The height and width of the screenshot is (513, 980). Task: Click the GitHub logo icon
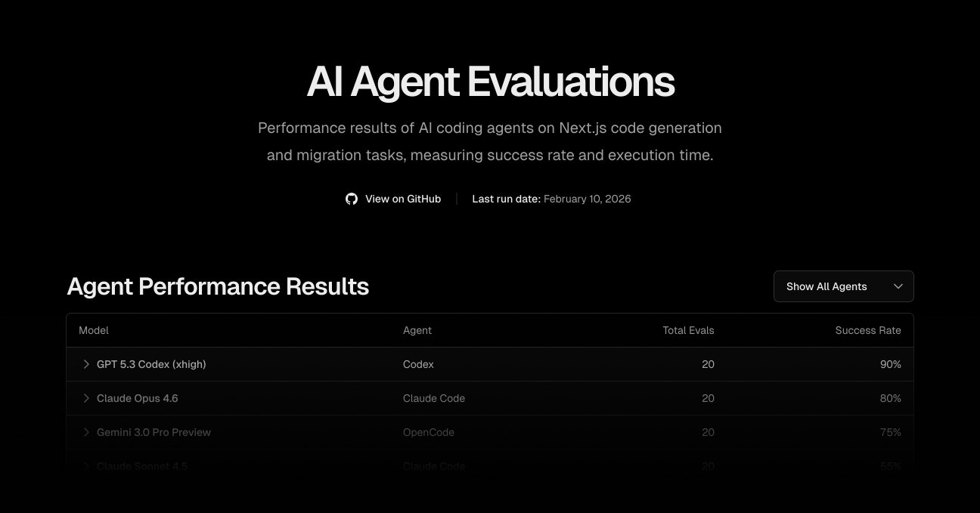351,198
